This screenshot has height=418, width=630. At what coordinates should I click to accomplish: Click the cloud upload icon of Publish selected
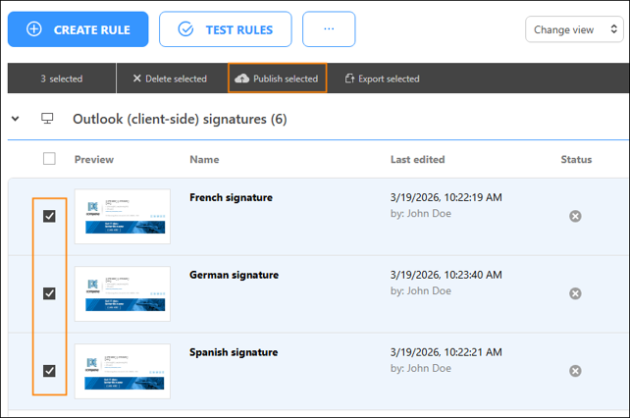[242, 78]
